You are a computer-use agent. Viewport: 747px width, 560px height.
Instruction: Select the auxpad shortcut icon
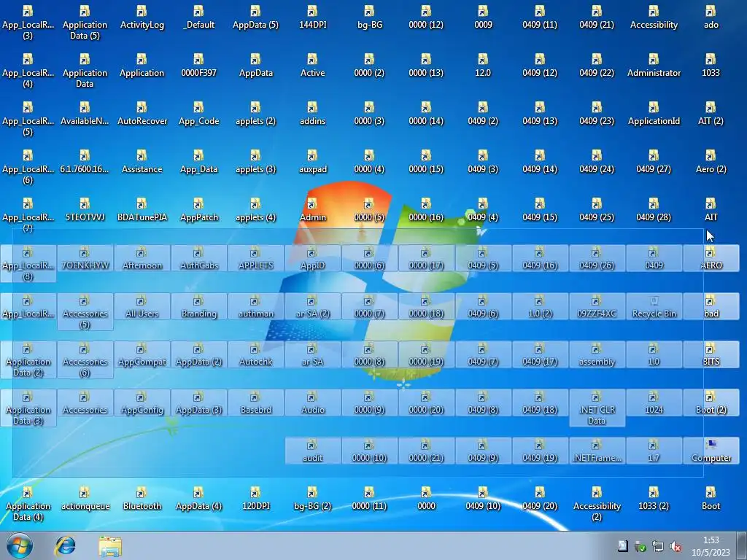tap(312, 163)
